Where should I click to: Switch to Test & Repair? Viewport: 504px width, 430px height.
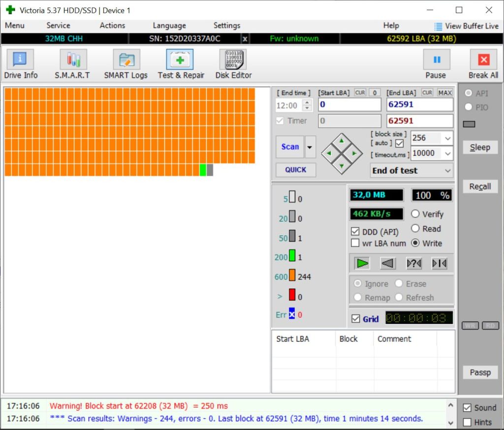[x=181, y=64]
